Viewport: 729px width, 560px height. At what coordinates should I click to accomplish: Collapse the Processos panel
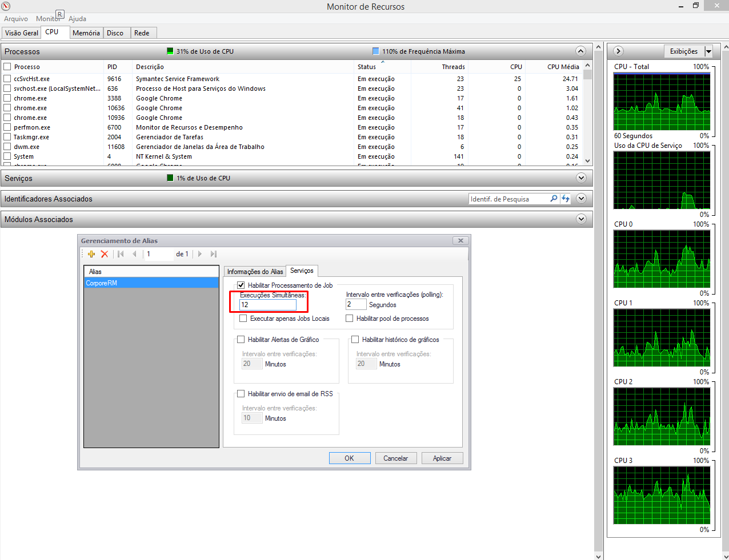pos(581,51)
